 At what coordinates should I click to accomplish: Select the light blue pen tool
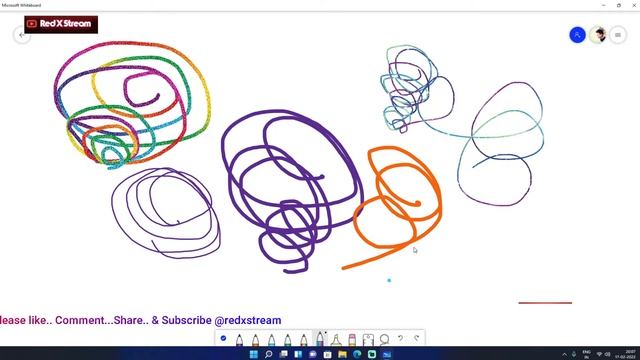[271, 340]
